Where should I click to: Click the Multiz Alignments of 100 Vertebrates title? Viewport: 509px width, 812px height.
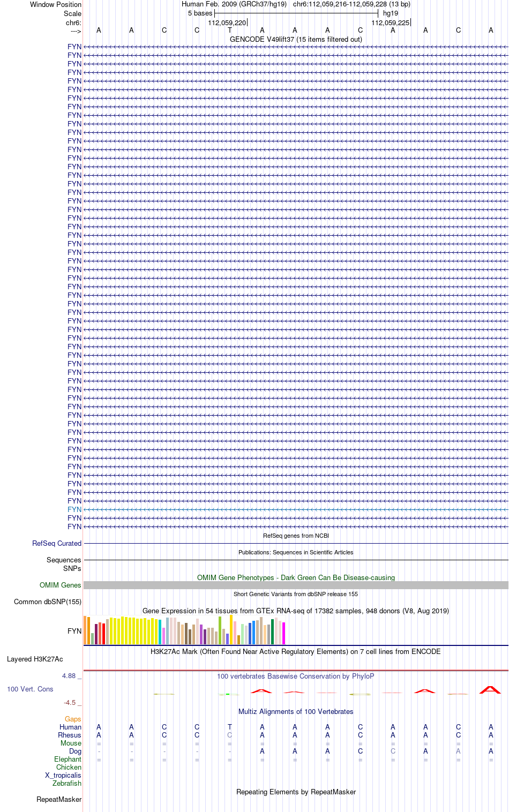click(x=296, y=711)
